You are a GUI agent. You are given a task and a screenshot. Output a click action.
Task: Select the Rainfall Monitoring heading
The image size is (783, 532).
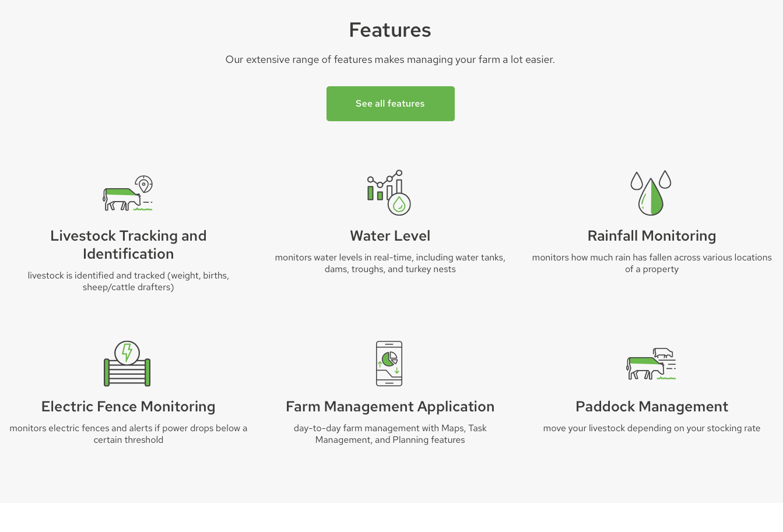tap(652, 236)
